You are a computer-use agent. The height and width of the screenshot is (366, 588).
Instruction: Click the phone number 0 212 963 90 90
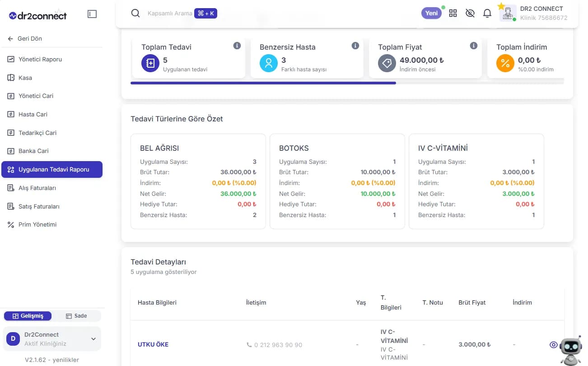click(278, 345)
